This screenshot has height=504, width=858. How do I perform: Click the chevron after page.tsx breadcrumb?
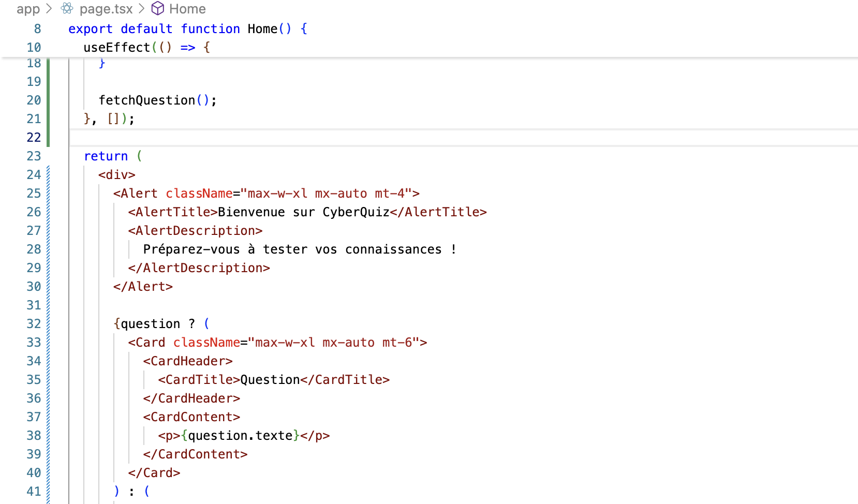pos(141,9)
